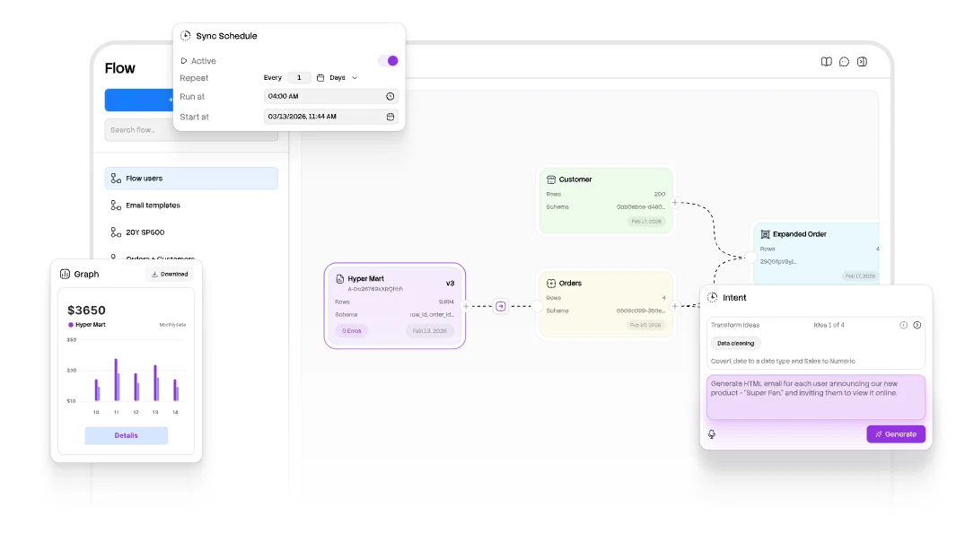Open Email templates flow
This screenshot has height=560, width=965.
191,206
